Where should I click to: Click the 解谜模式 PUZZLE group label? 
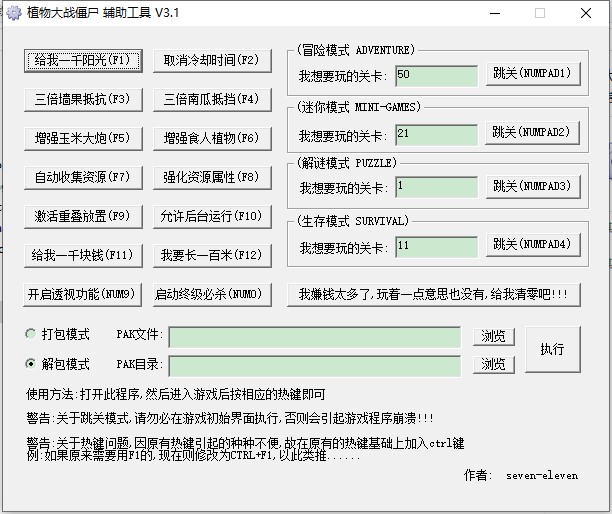coord(347,163)
